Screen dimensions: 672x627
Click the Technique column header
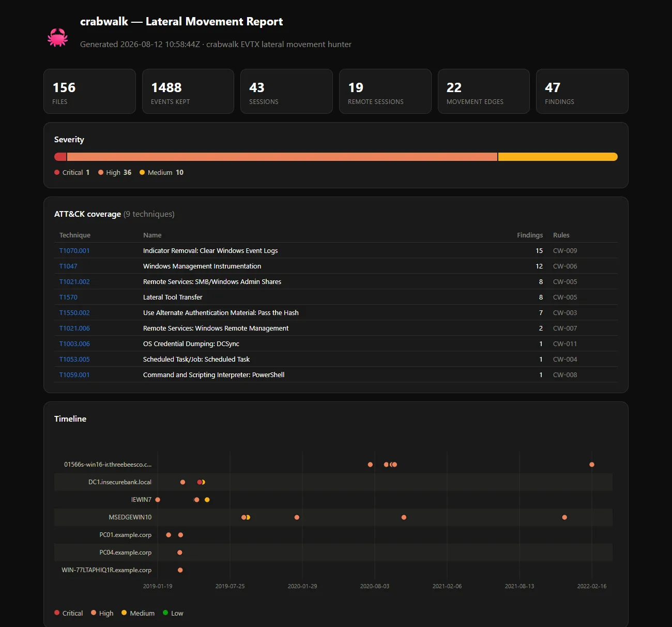(x=75, y=235)
